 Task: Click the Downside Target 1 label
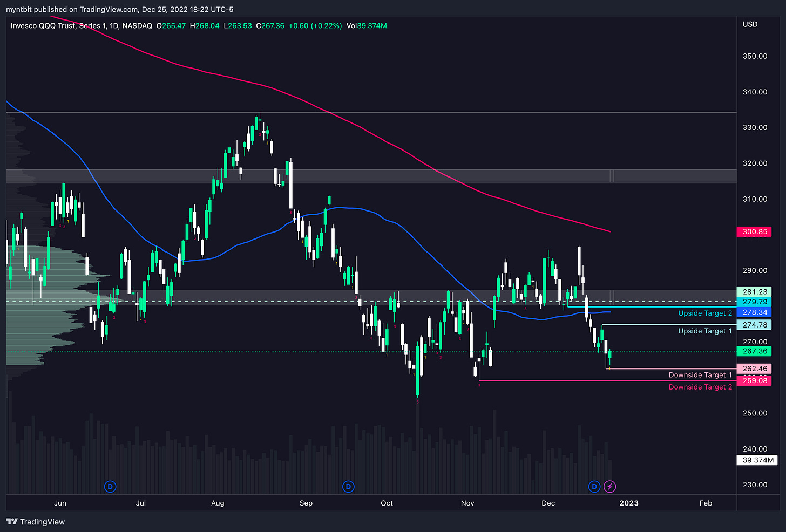(x=700, y=375)
